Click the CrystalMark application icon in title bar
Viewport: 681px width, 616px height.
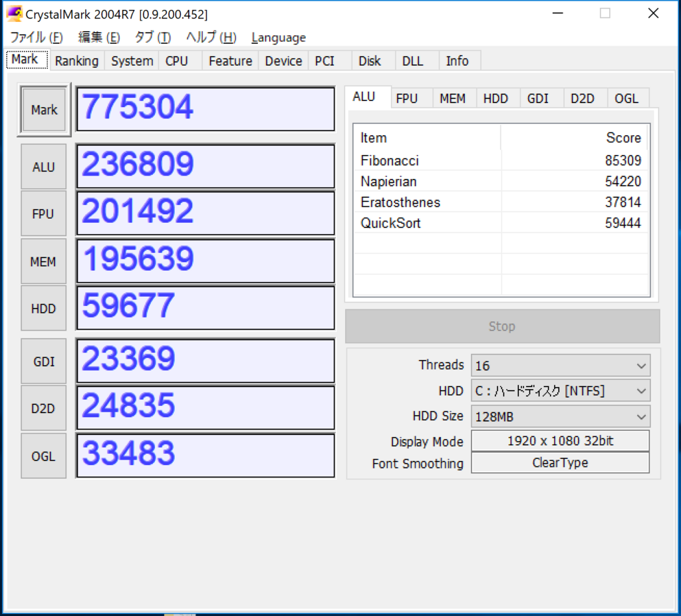[x=15, y=13]
